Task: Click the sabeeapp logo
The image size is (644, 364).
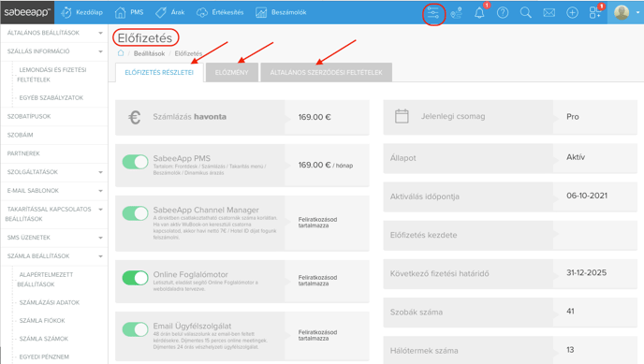Action: tap(27, 12)
